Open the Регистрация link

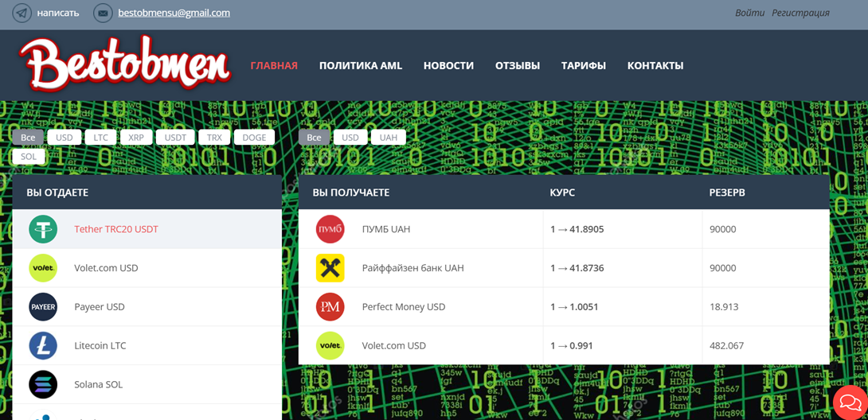point(800,13)
